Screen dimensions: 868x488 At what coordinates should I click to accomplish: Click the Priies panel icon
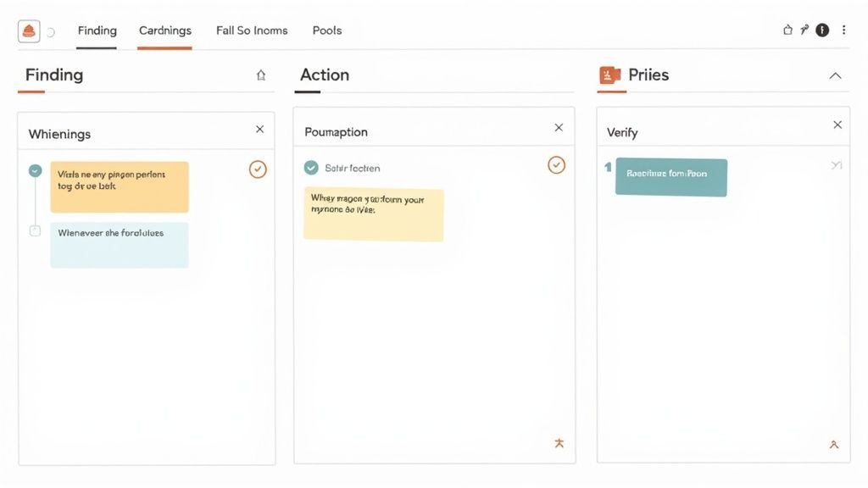click(x=609, y=75)
